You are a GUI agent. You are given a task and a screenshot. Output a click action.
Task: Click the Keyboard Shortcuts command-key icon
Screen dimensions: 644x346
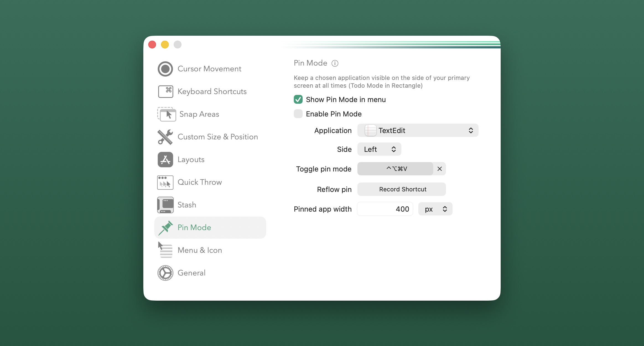165,92
